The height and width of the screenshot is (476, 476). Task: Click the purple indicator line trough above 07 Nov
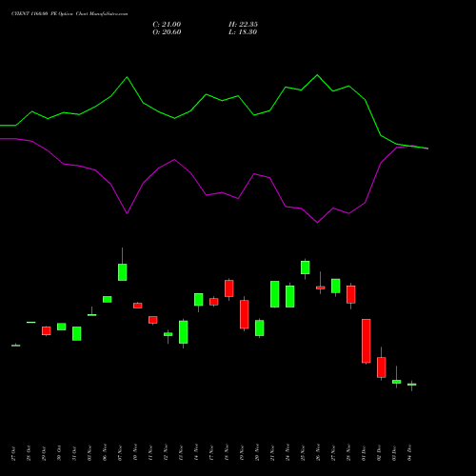127,213
